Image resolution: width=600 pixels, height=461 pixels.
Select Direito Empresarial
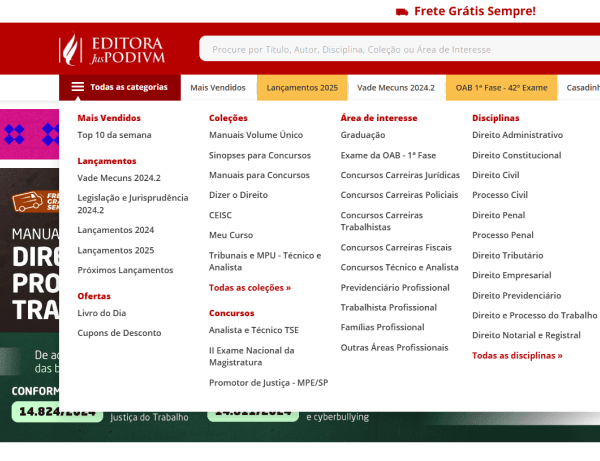(x=512, y=275)
